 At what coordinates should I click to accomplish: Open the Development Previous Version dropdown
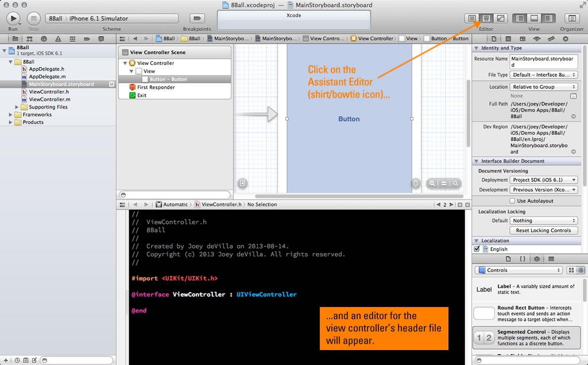543,189
